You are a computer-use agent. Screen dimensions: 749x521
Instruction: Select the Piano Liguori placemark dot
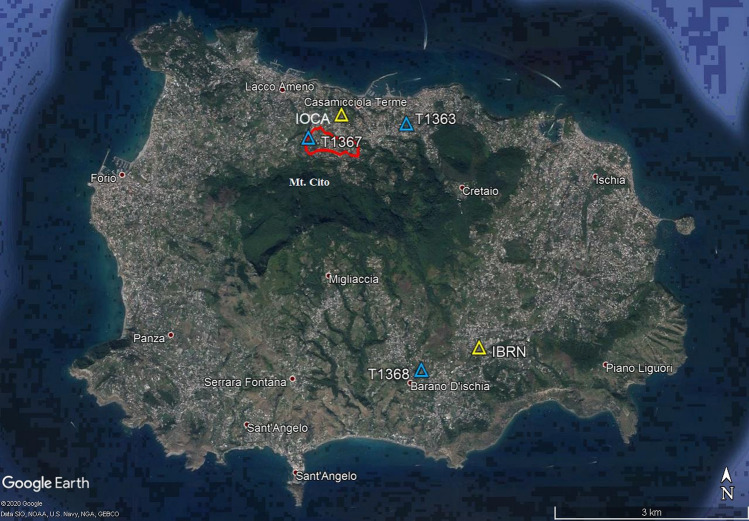tap(606, 366)
